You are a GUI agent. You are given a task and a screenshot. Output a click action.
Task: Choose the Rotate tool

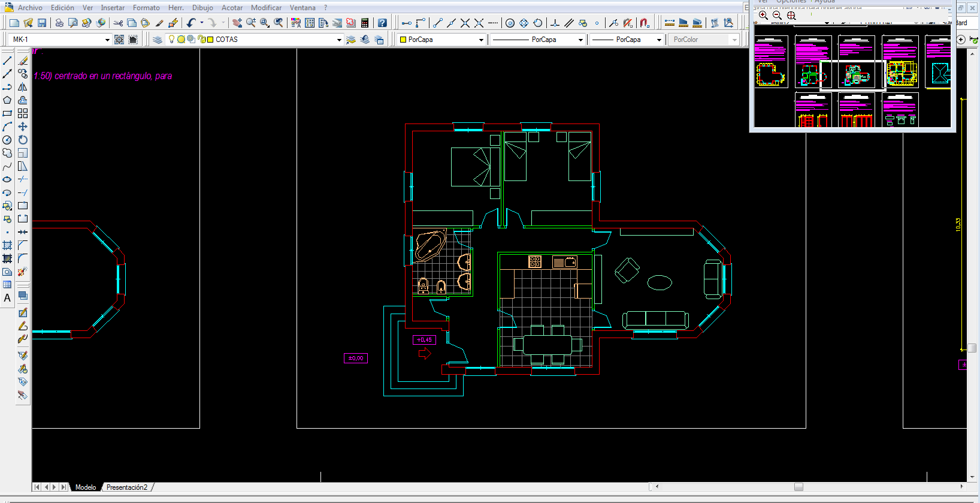(x=23, y=140)
